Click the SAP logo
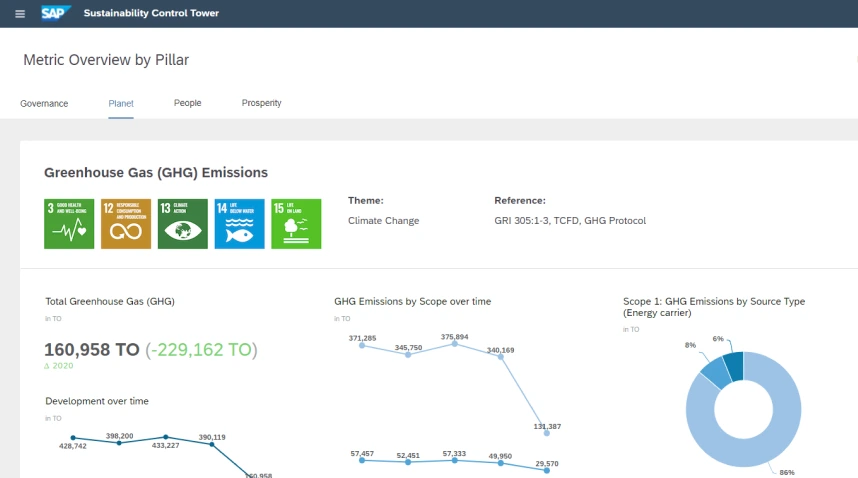This screenshot has height=478, width=858. (x=56, y=13)
